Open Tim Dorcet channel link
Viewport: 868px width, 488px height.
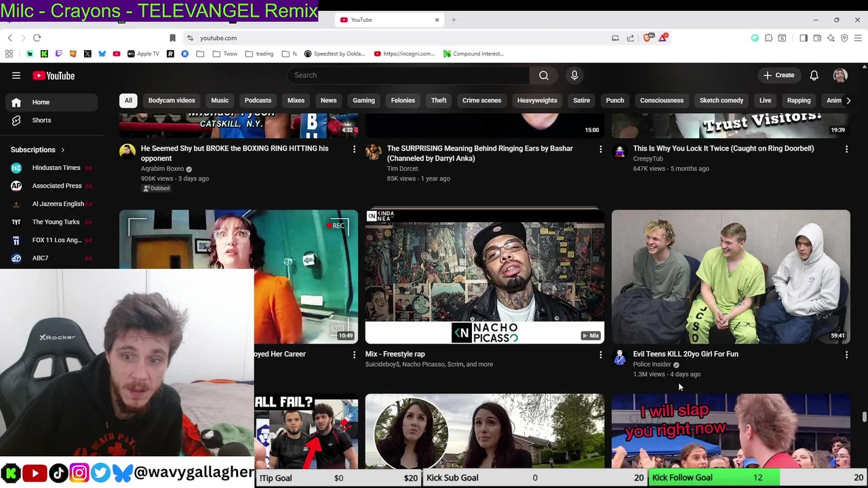coord(402,169)
